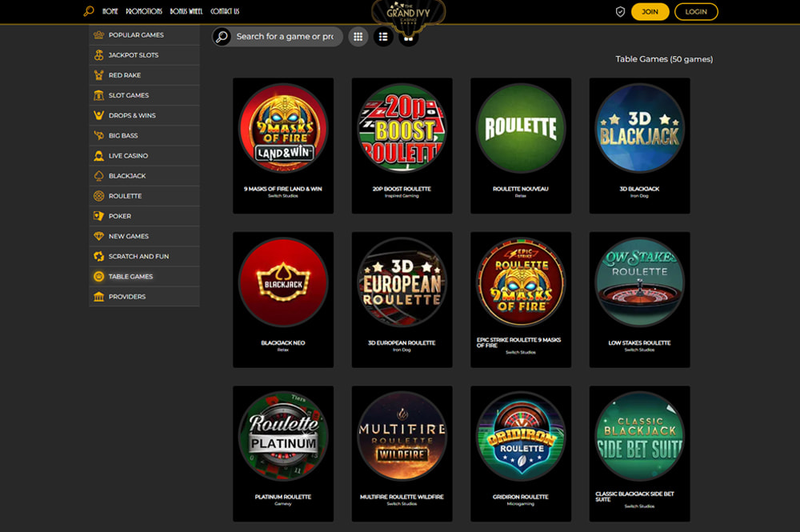Switch to grid view layout
This screenshot has height=532, width=800.
pos(358,37)
